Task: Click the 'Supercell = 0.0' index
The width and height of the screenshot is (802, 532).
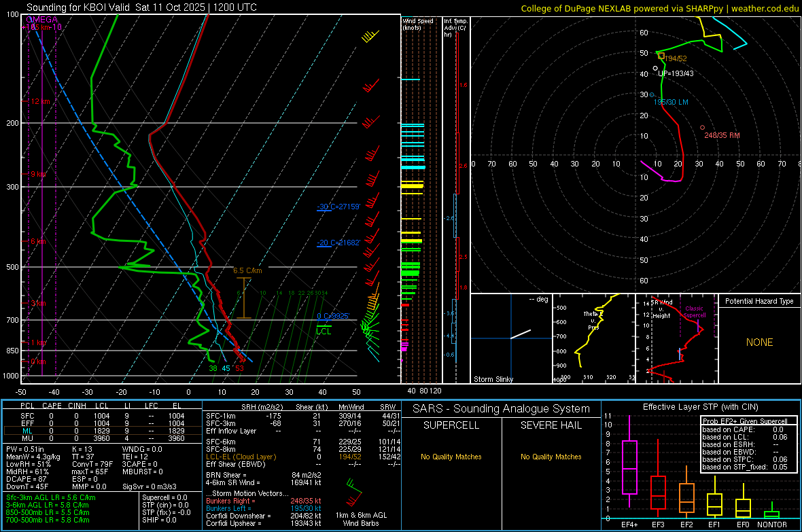Action: coord(164,497)
